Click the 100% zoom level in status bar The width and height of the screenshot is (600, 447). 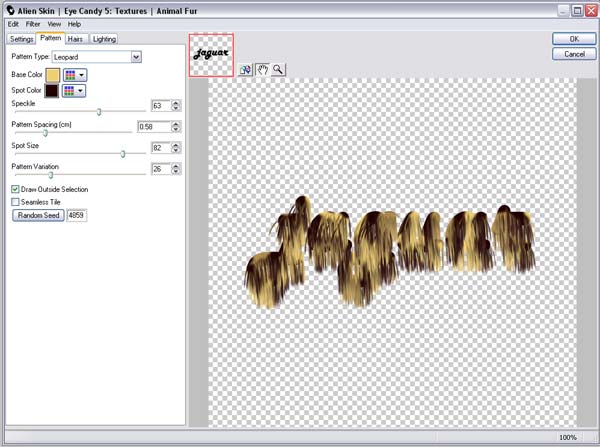click(567, 437)
